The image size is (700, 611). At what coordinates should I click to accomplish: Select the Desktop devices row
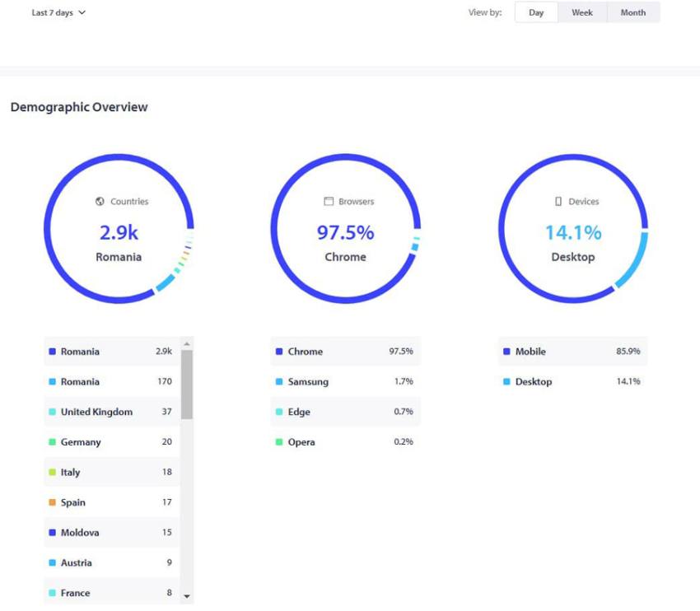pyautogui.click(x=572, y=382)
